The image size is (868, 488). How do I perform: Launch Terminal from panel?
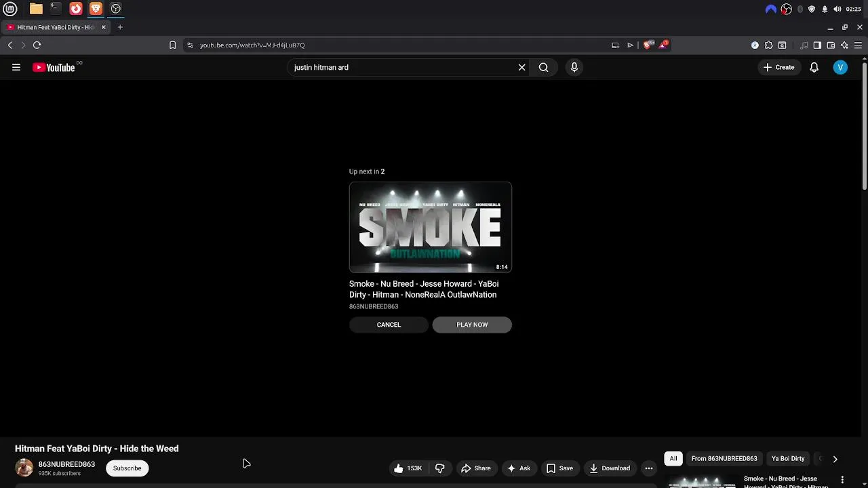pos(56,9)
